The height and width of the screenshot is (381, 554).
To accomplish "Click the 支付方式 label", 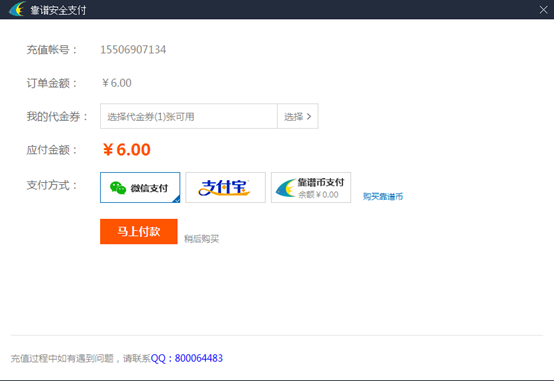I will pos(52,185).
